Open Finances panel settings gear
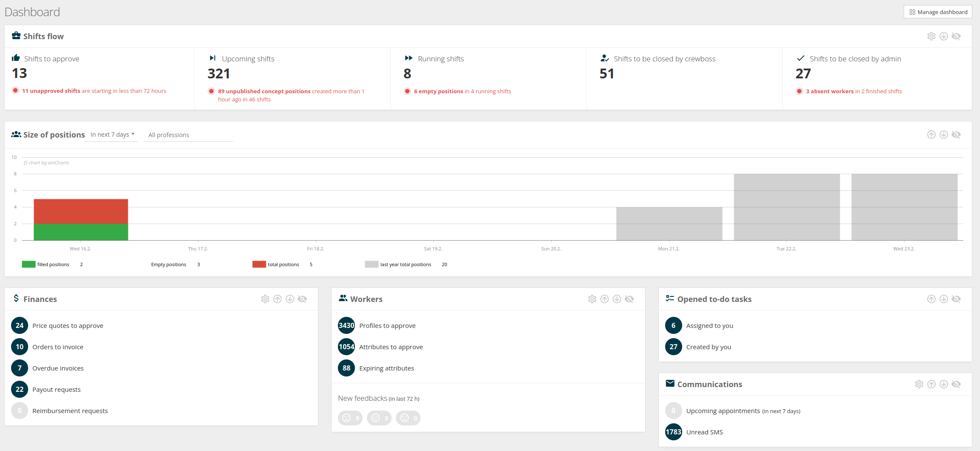This screenshot has width=980, height=451. coord(265,299)
